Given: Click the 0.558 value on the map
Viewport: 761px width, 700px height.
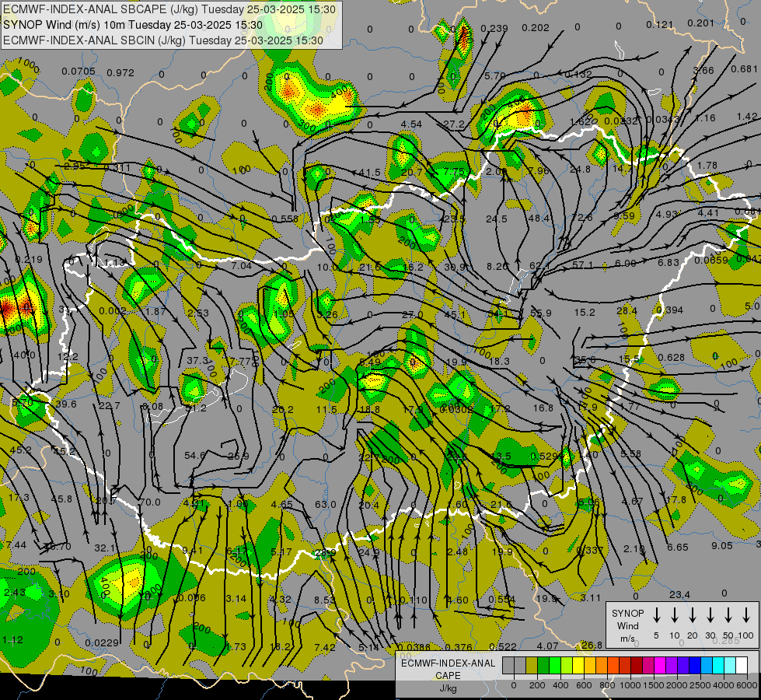Looking at the screenshot, I should pyautogui.click(x=285, y=219).
